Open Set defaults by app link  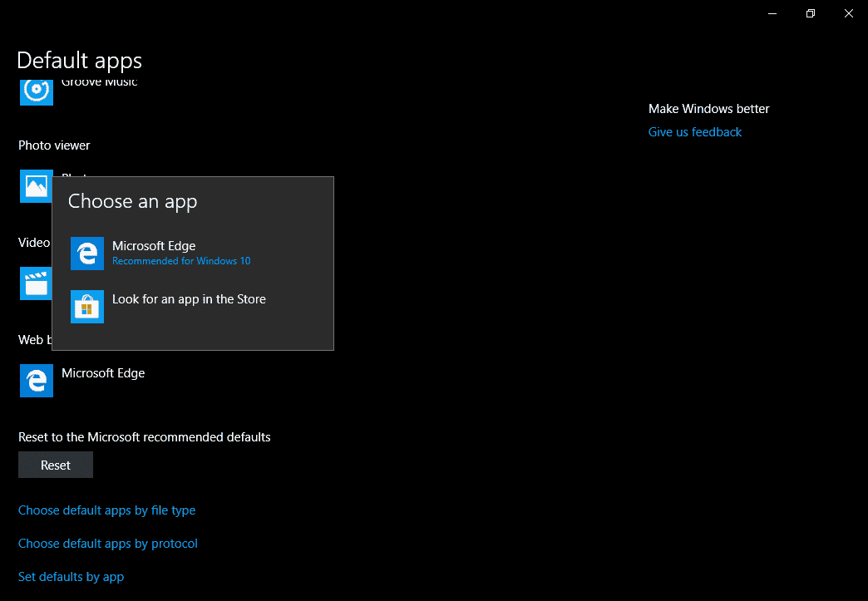click(71, 577)
